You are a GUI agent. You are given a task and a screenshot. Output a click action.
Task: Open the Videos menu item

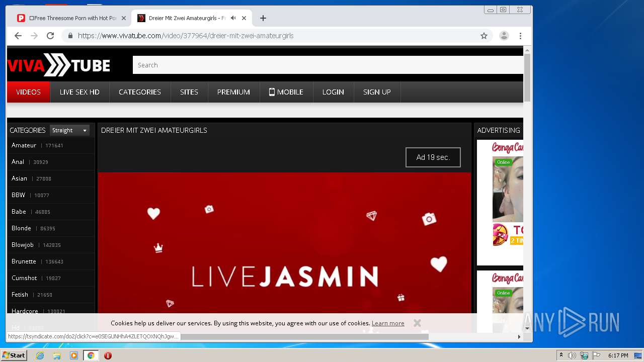click(28, 92)
